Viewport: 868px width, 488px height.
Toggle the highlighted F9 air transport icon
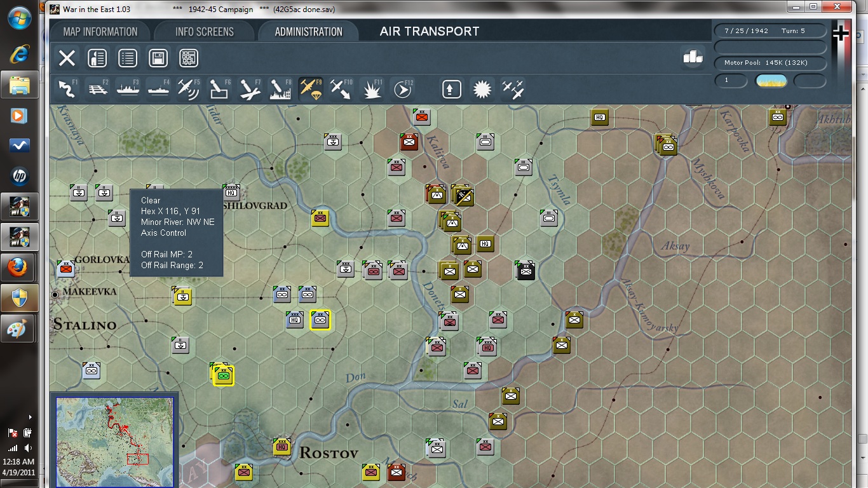coord(311,89)
